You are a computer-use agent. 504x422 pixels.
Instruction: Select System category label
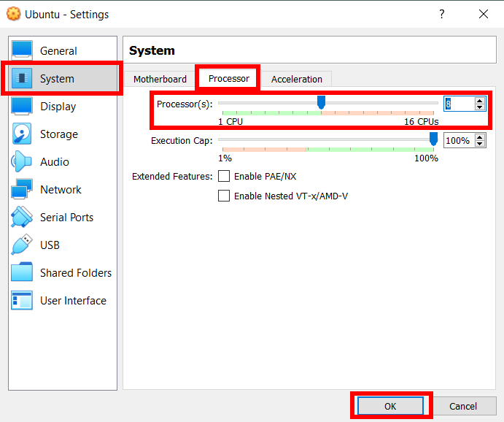pos(57,78)
